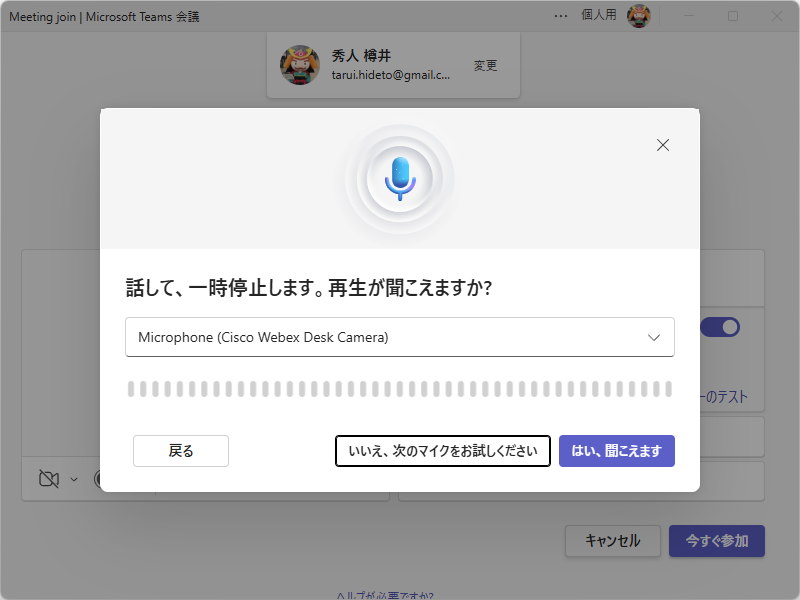Click the 秀人 樽井 account avatar
800x600 pixels.
[x=300, y=65]
